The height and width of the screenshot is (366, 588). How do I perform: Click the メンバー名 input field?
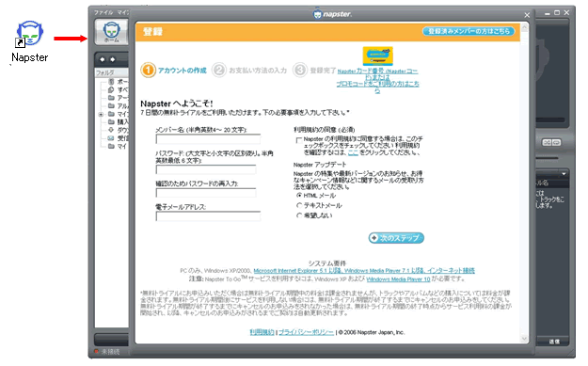[x=208, y=139]
